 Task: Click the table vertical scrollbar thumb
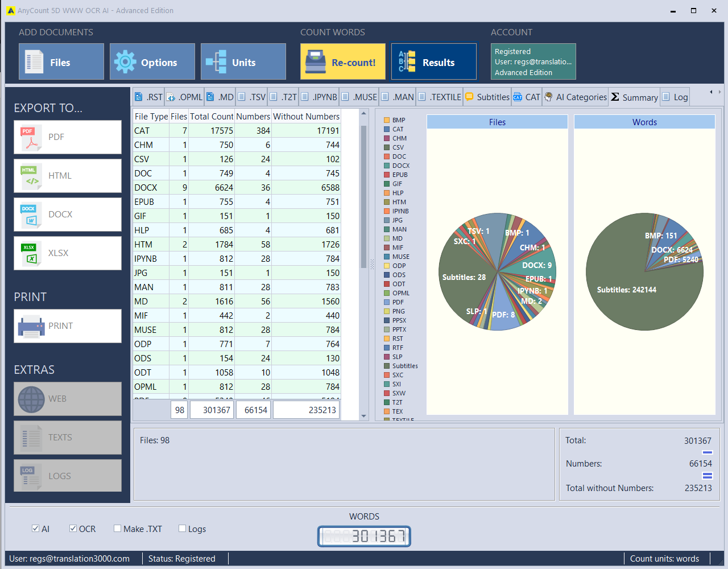tap(364, 196)
